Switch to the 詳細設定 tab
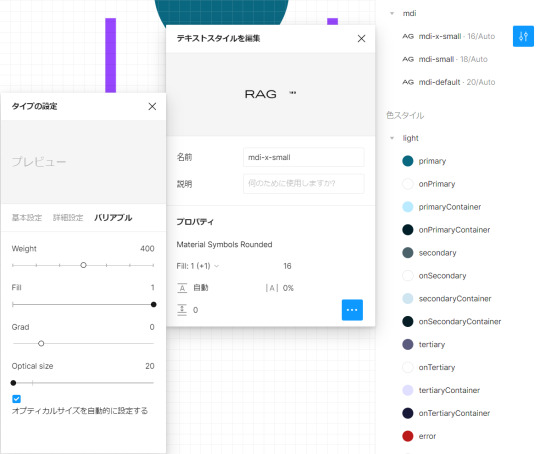The height and width of the screenshot is (454, 540). [68, 217]
